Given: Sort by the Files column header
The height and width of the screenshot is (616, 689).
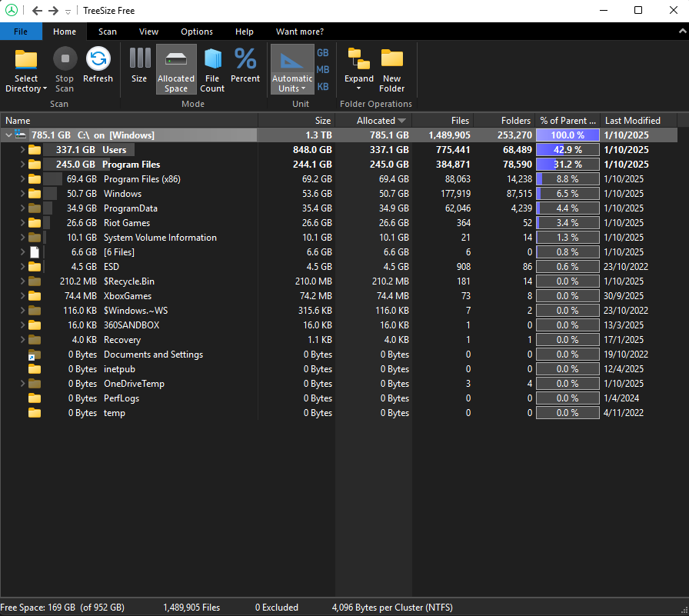Looking at the screenshot, I should pos(442,121).
